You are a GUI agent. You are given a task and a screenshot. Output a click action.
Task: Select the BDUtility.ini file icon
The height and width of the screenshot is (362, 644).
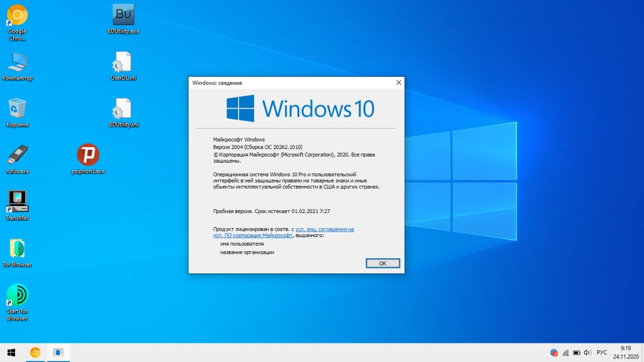[x=123, y=113]
